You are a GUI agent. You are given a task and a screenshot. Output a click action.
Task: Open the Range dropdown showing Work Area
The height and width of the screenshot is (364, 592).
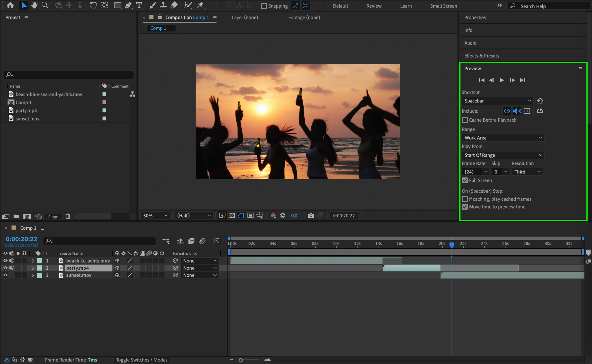click(x=503, y=138)
